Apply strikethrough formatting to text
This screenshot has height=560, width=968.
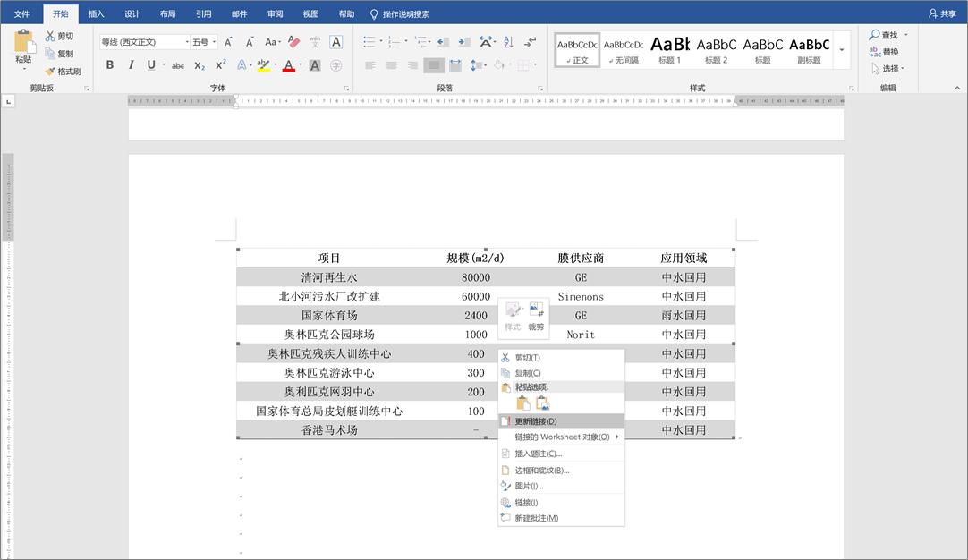click(x=179, y=64)
